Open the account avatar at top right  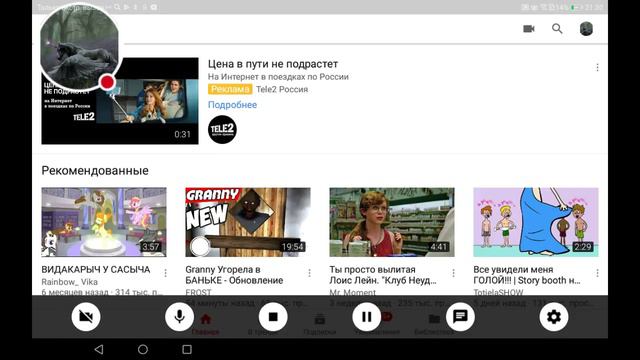[x=586, y=29]
